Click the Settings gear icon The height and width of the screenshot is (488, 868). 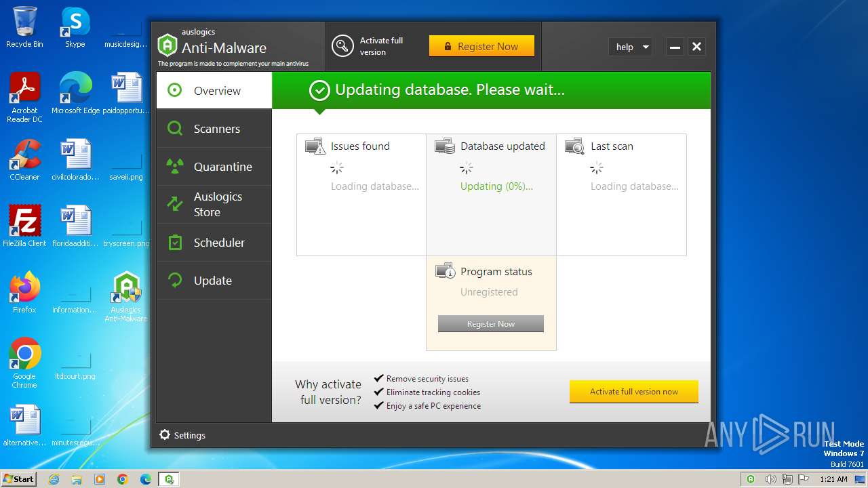(x=165, y=435)
